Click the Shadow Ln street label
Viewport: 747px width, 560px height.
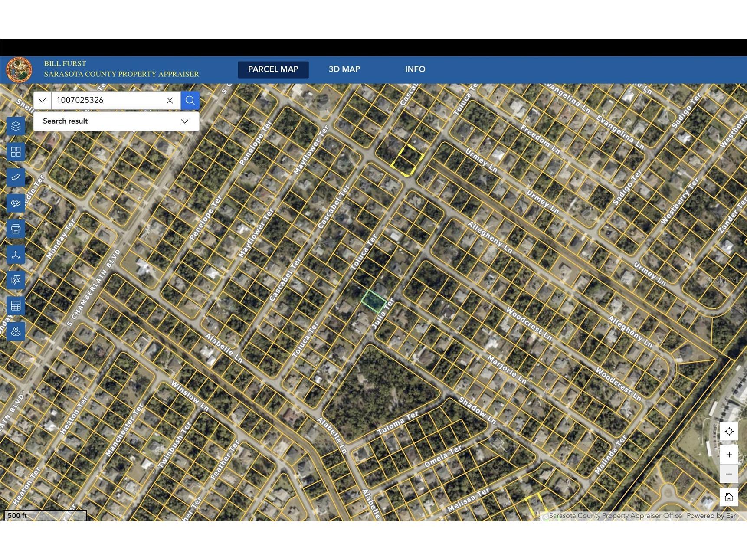(x=477, y=410)
